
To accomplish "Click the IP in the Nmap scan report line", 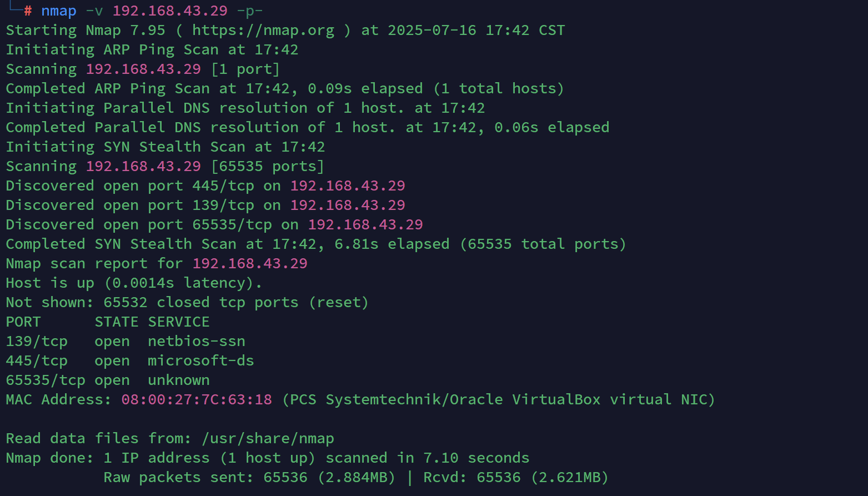I will (250, 264).
